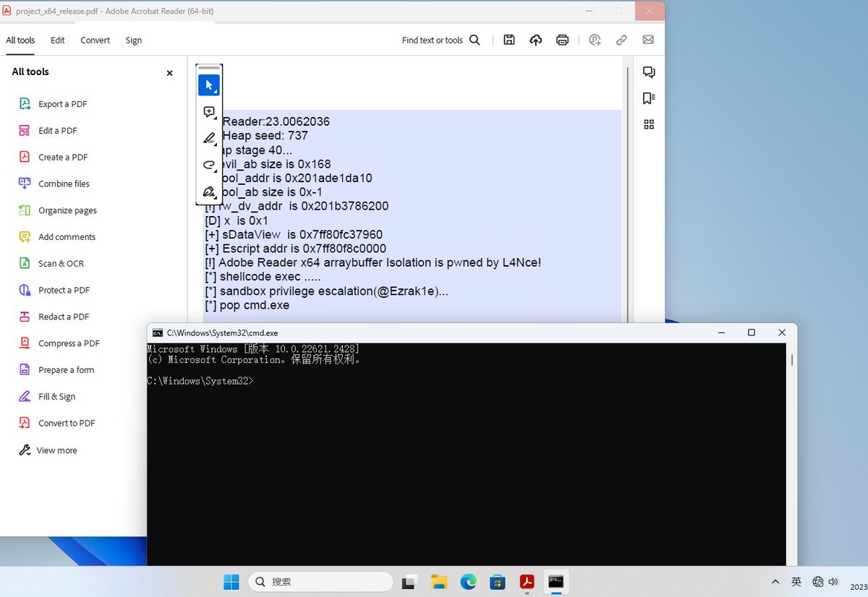Screen dimensions: 868x597
Task: Send the file by email envelope icon
Action: (x=648, y=40)
